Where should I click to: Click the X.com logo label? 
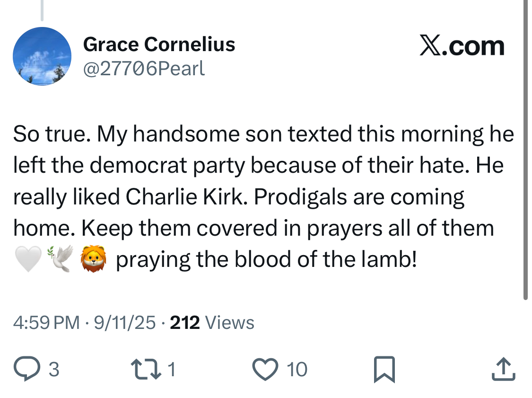click(x=462, y=46)
